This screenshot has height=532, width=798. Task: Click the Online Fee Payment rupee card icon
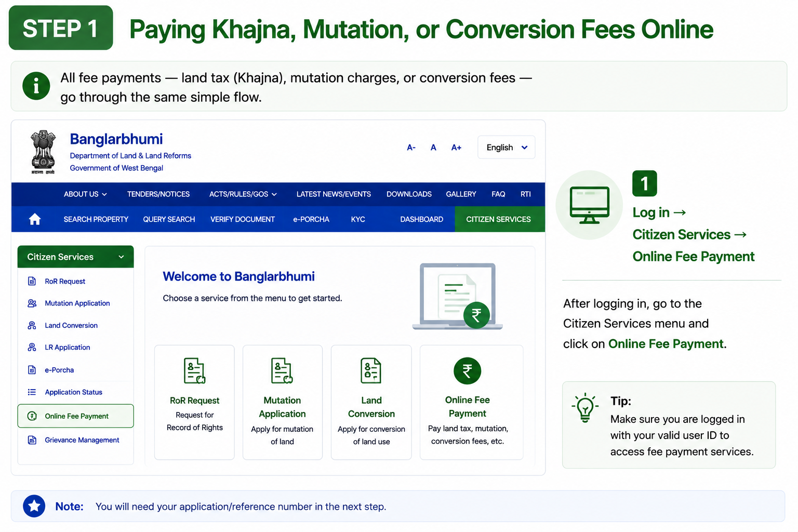tap(467, 371)
